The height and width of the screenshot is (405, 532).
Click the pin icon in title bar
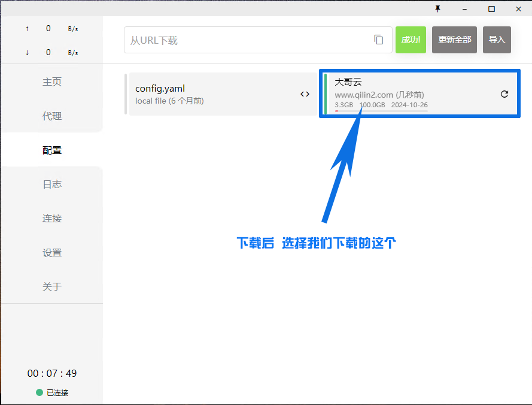437,8
